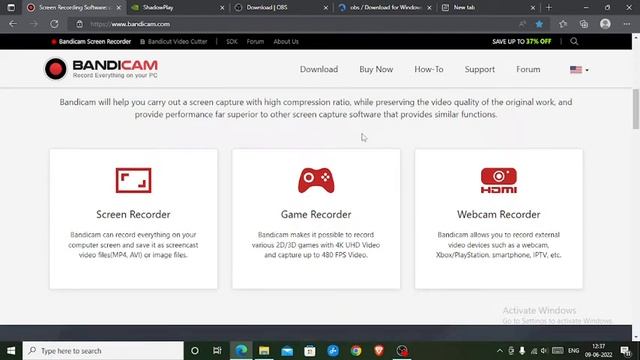
Task: Open the browser profile avatar
Action: pyautogui.click(x=605, y=24)
